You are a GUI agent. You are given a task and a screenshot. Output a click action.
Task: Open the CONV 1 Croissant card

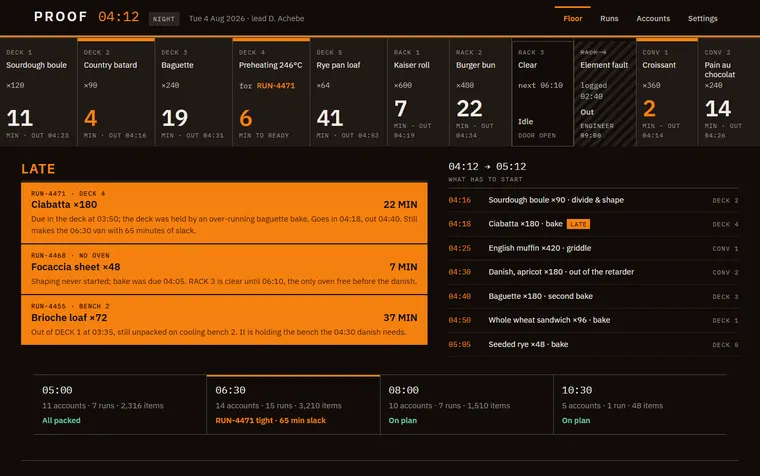(666, 92)
